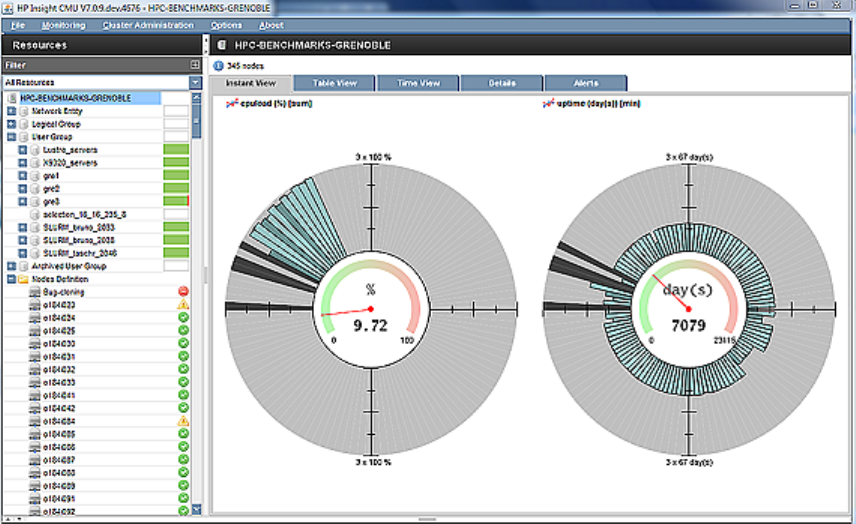Click the uptime metric chart icon
Image resolution: width=856 pixels, height=524 pixels.
(x=548, y=101)
